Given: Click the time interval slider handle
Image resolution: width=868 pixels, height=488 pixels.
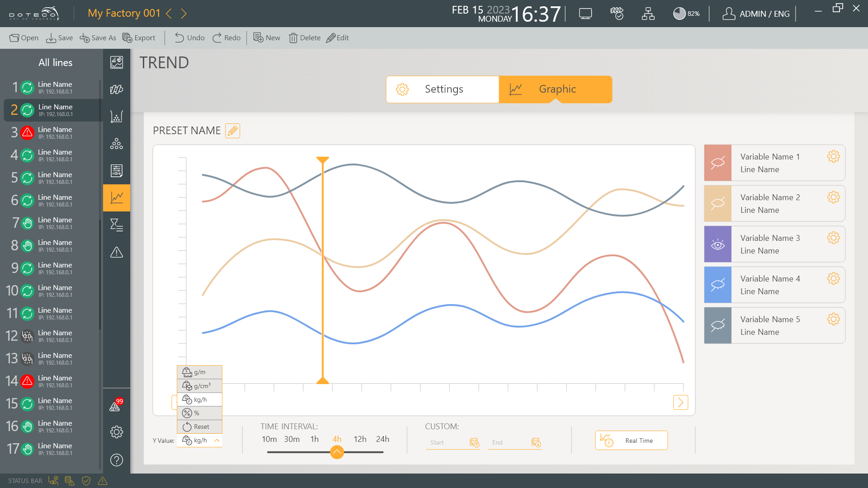Looking at the screenshot, I should (x=337, y=452).
